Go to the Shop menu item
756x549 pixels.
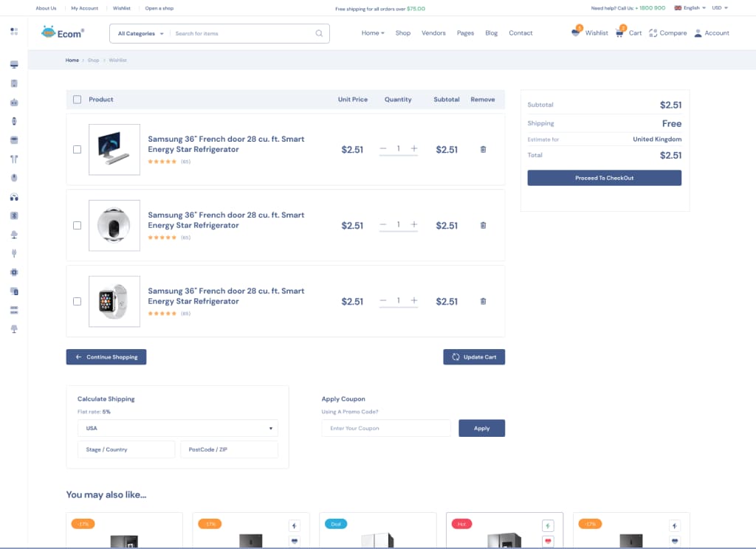click(x=403, y=33)
